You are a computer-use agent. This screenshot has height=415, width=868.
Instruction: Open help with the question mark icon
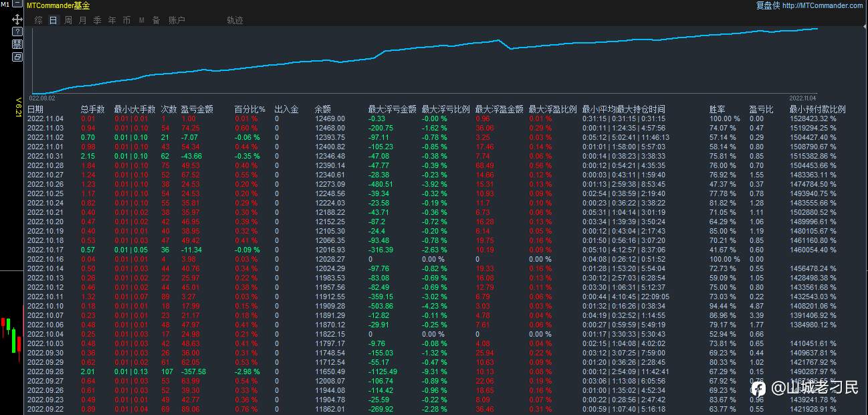[x=17, y=31]
